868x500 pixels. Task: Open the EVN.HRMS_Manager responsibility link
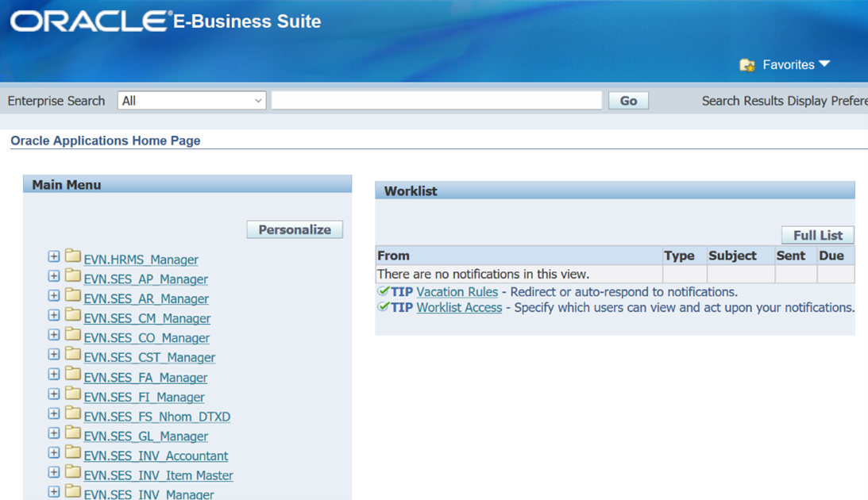coord(141,260)
